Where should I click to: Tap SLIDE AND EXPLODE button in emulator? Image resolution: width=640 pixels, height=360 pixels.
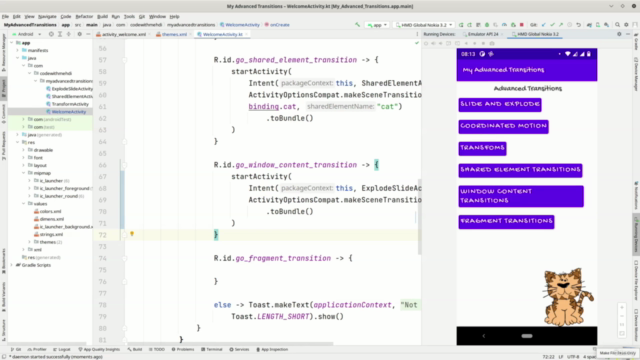[500, 104]
